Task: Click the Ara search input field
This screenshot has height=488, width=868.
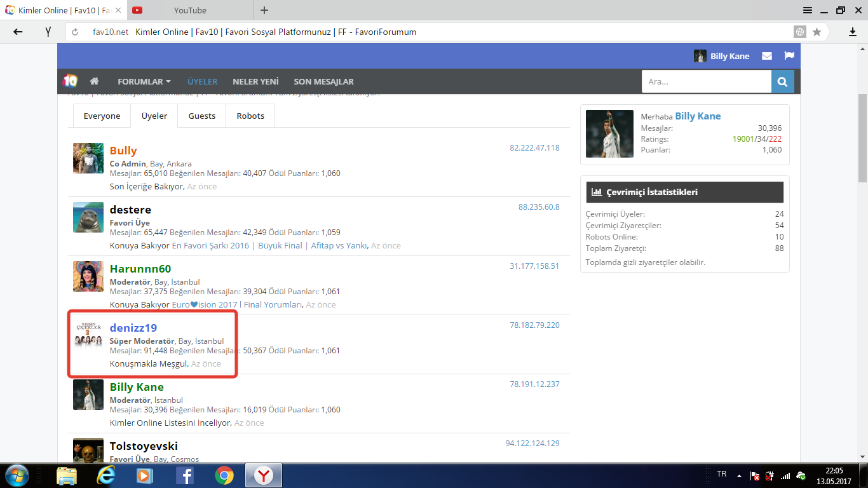Action: pos(706,81)
